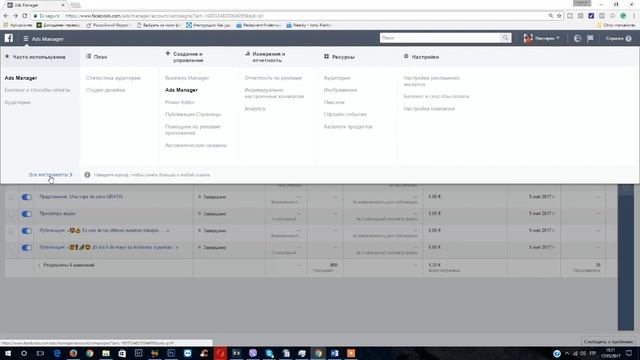This screenshot has height=360, width=640.
Task: Select the 'Ads Manager' browser tab
Action: 36,5
